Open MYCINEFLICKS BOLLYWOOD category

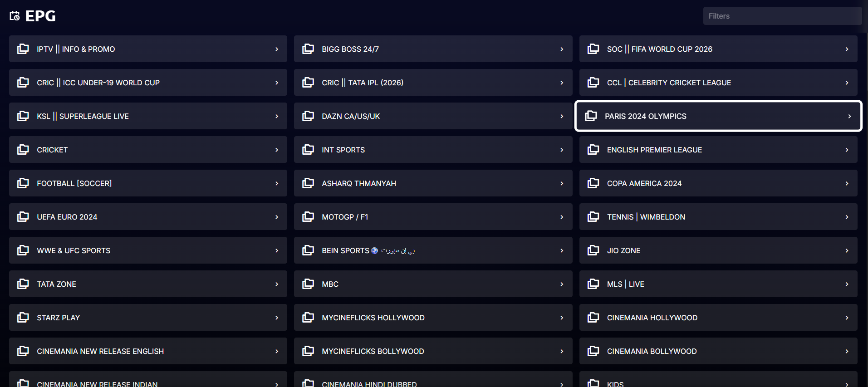point(433,351)
